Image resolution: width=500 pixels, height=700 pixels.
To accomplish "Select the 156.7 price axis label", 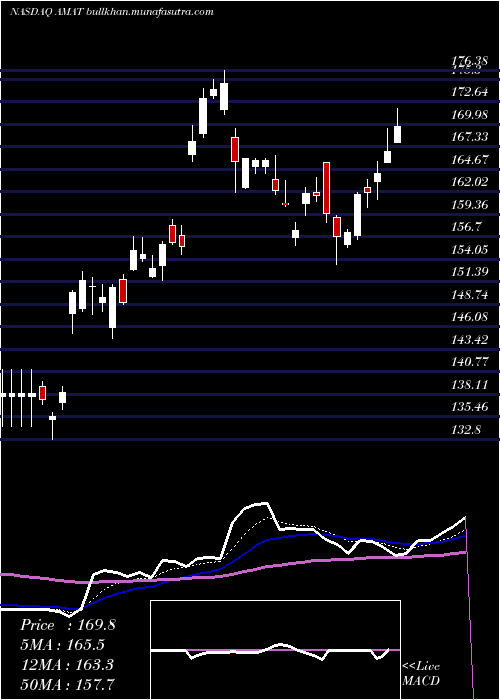I will coord(465,227).
